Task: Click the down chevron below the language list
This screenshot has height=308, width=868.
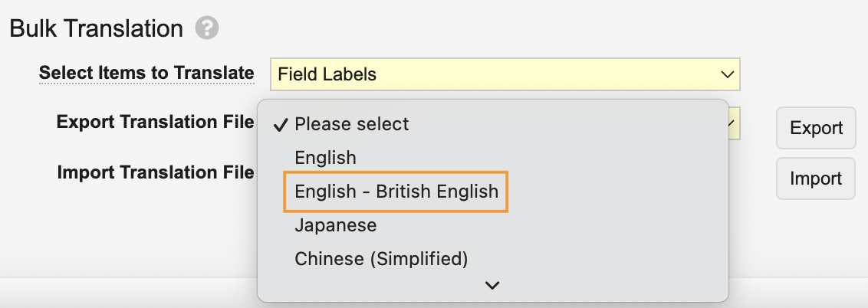Action: tap(492, 285)
